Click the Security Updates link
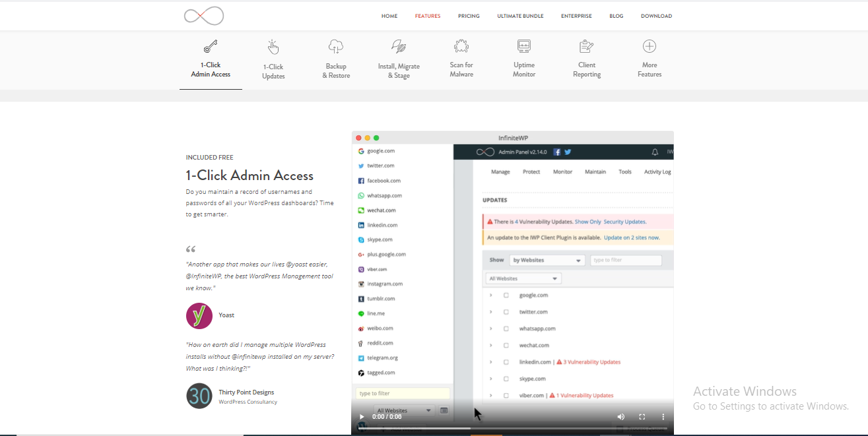Viewport: 868px width, 436px height. (625, 222)
